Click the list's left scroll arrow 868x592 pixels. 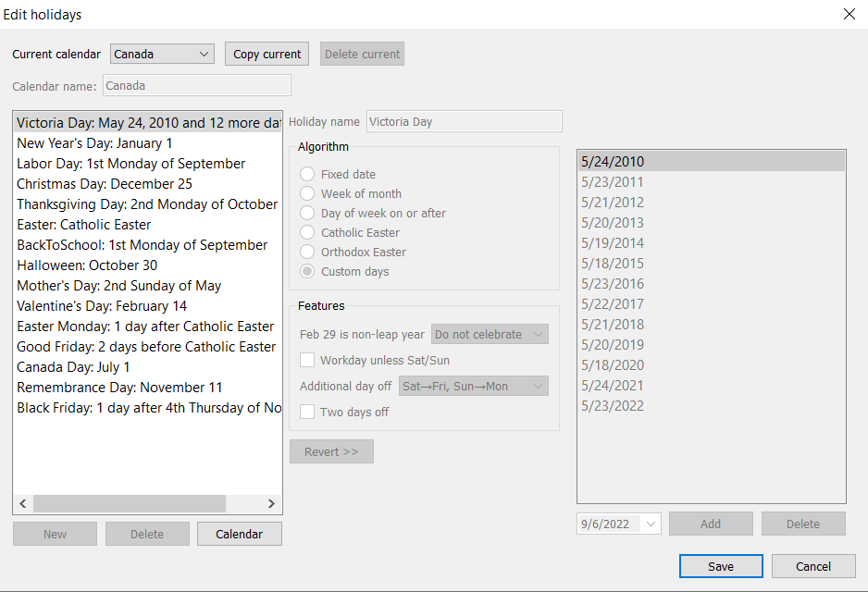click(x=23, y=504)
